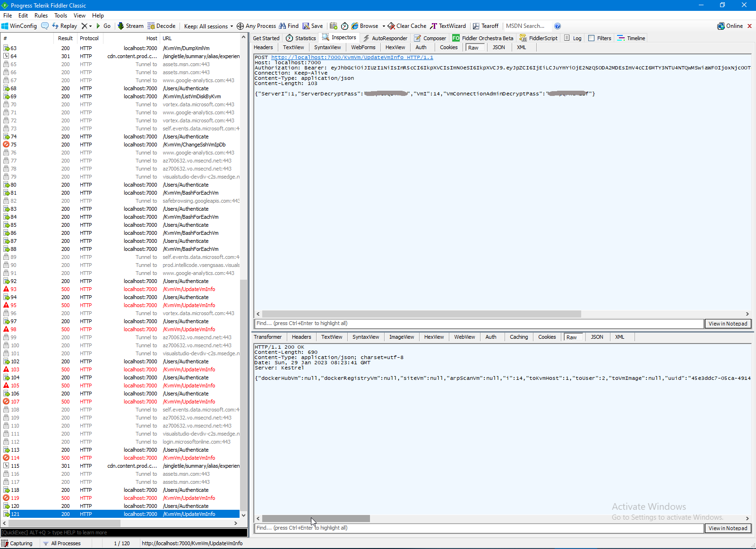Open the Help menu
Screen dimensions: 756x549
coord(98,16)
